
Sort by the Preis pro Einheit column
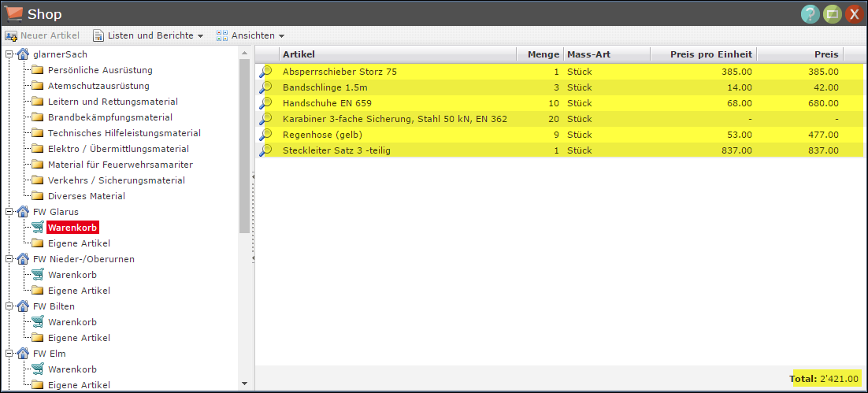[x=703, y=54]
